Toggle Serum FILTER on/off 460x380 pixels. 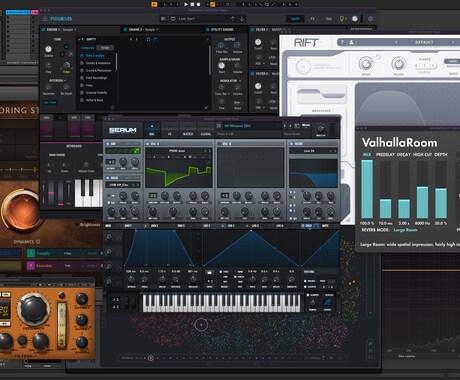pyautogui.click(x=291, y=144)
